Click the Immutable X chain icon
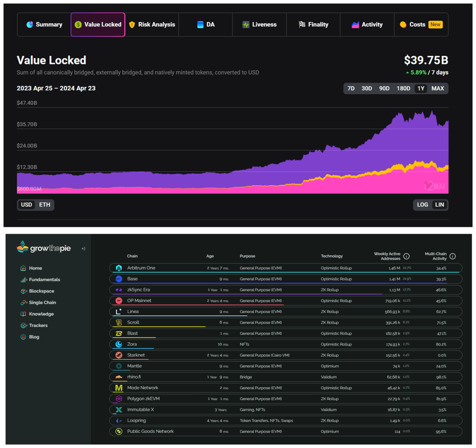Viewport: 476px width, 448px height. click(x=119, y=410)
